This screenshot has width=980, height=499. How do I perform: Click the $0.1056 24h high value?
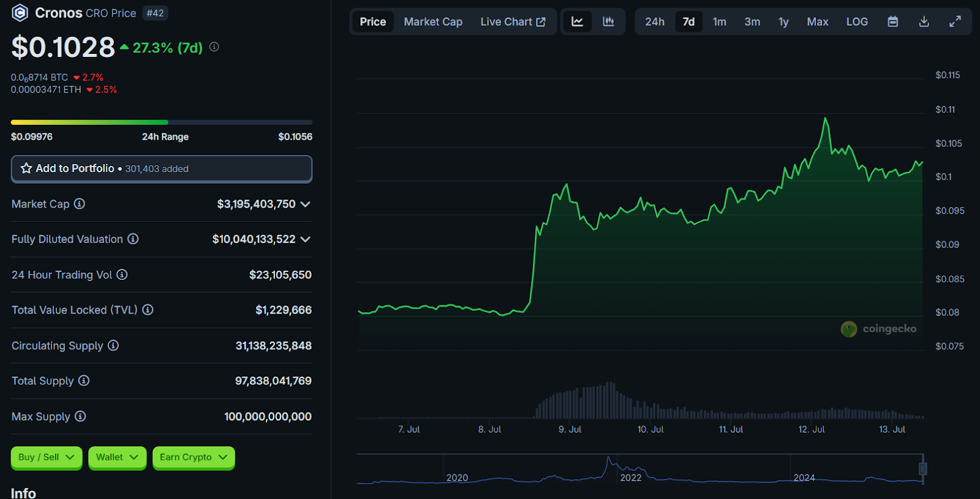295,137
